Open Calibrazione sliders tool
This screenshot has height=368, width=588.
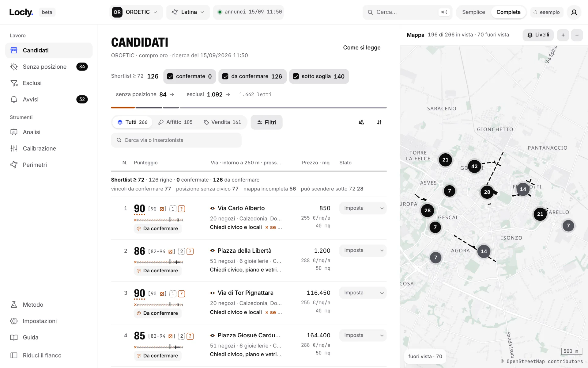click(x=49, y=148)
